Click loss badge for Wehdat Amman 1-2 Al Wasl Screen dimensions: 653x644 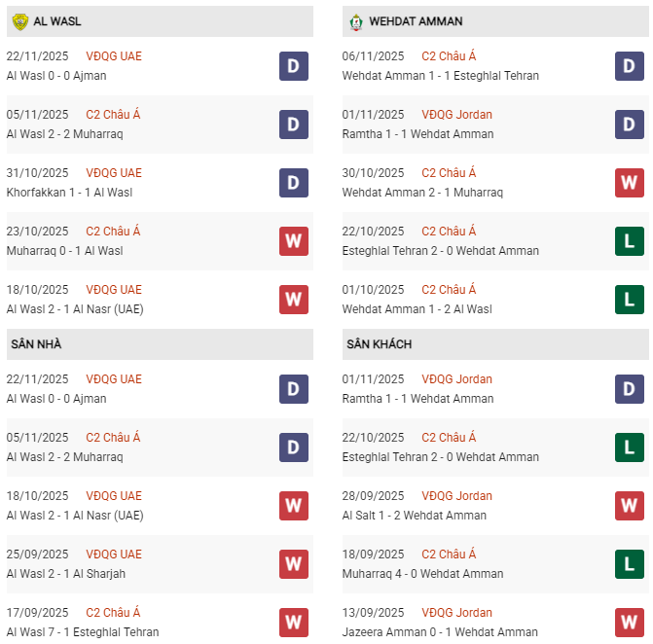(629, 300)
